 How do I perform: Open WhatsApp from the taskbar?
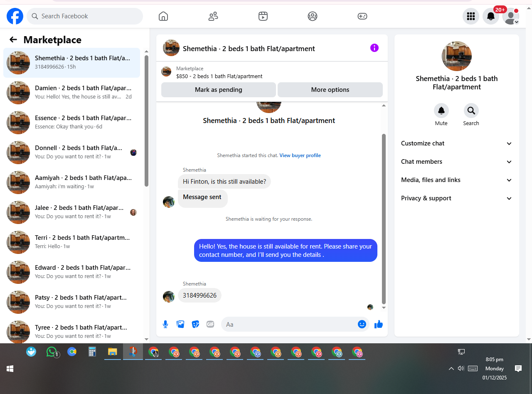[x=52, y=352]
